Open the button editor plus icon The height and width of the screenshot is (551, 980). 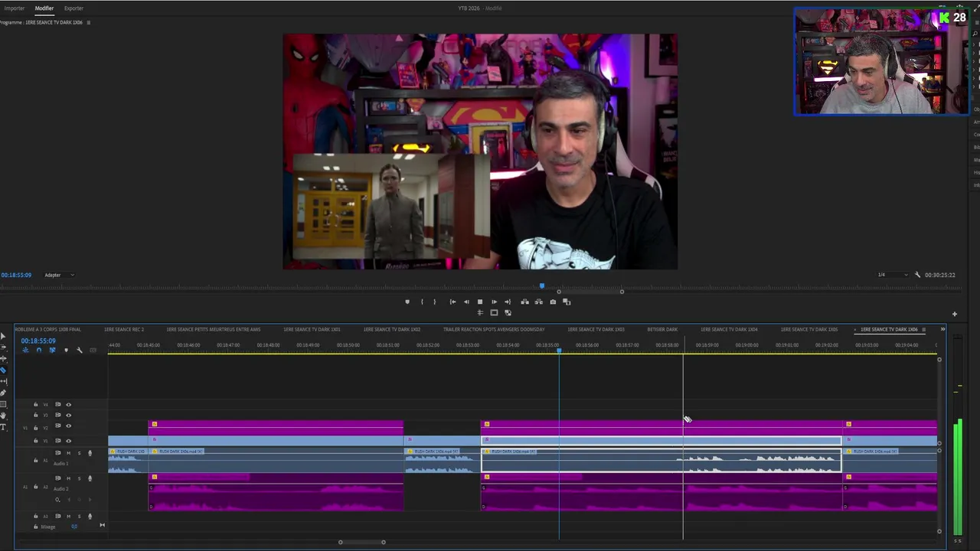(x=954, y=314)
